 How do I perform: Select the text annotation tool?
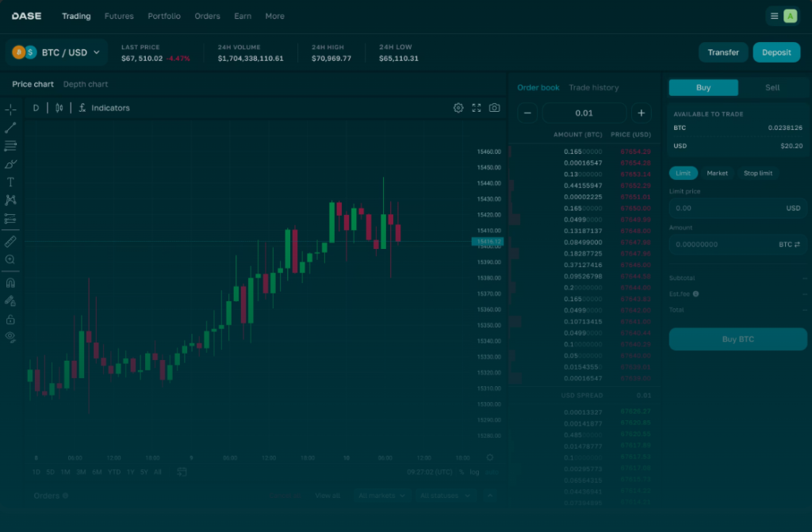[x=10, y=182]
